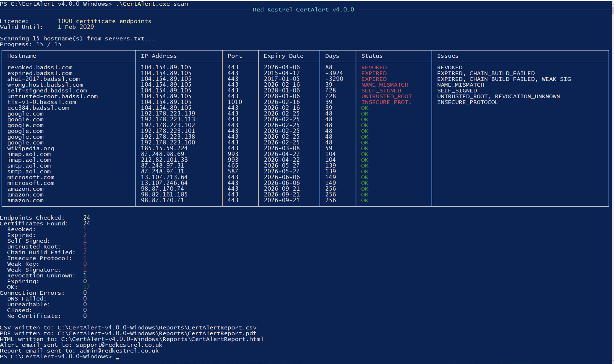Click the red "INSECURE_PROT." status

pyautogui.click(x=386, y=102)
